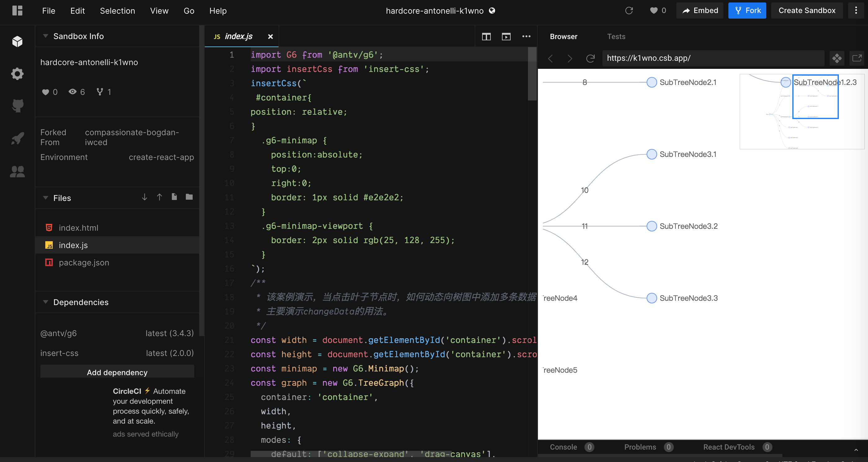
Task: Refresh the browser preview
Action: (x=590, y=58)
